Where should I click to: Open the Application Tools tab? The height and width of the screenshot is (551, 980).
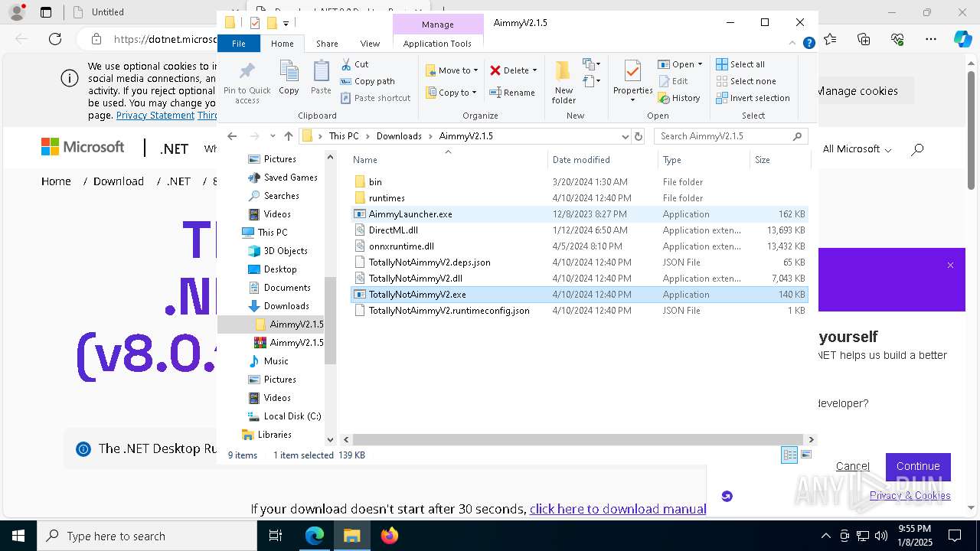[437, 44]
